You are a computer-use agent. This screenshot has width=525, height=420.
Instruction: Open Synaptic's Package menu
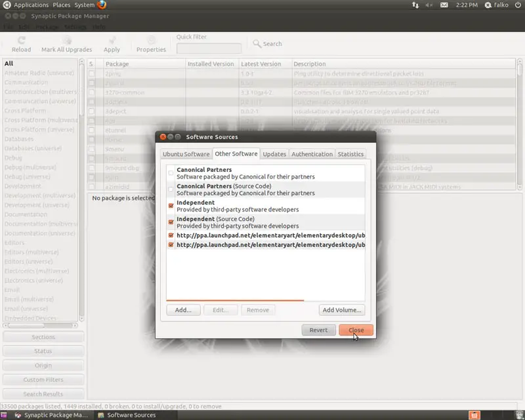47,27
